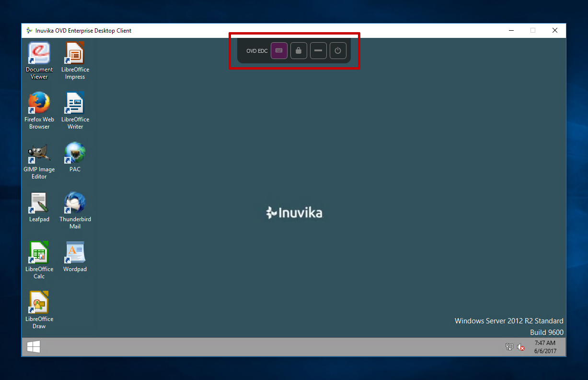Image resolution: width=588 pixels, height=380 pixels.
Task: Minimize session using OVD toolbar dash button
Action: click(x=318, y=50)
